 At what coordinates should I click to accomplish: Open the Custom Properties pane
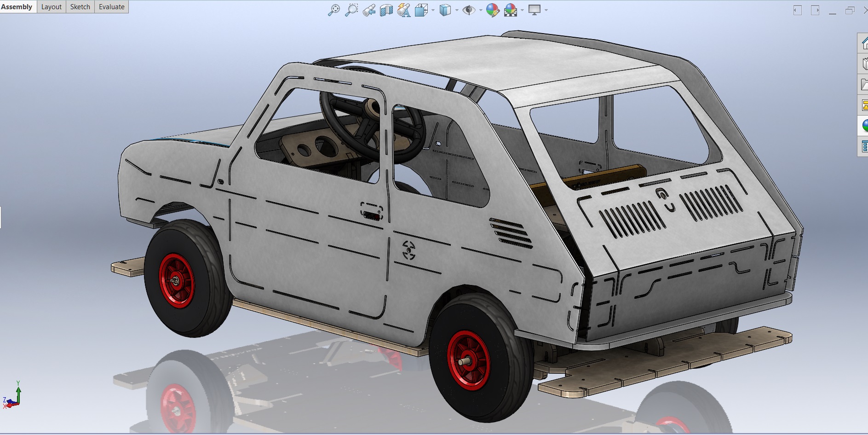point(863,147)
